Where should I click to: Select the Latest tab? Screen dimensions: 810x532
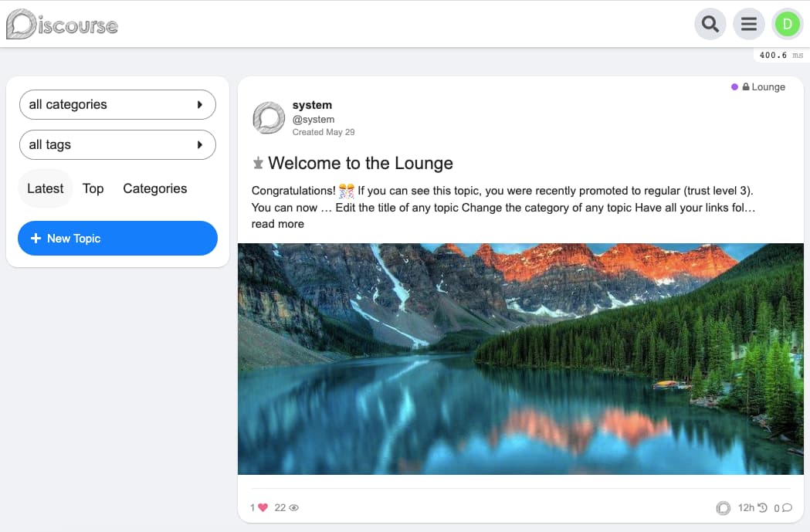[45, 188]
